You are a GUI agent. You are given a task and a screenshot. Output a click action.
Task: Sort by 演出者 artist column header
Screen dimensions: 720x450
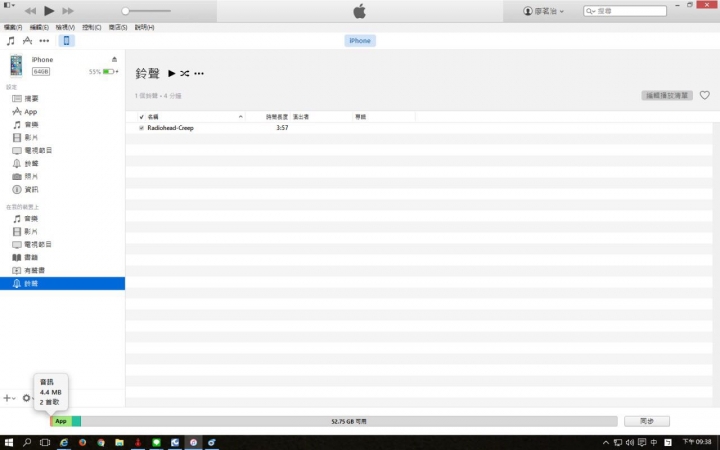click(301, 117)
